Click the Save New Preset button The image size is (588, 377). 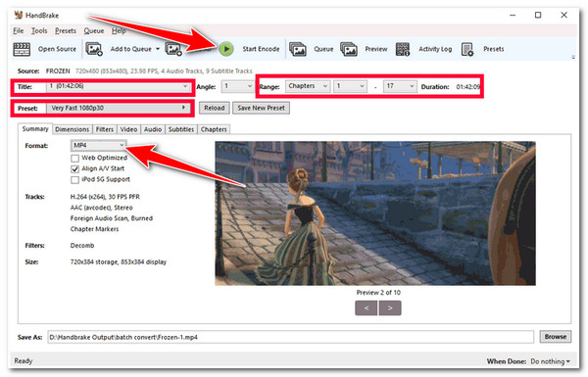261,108
